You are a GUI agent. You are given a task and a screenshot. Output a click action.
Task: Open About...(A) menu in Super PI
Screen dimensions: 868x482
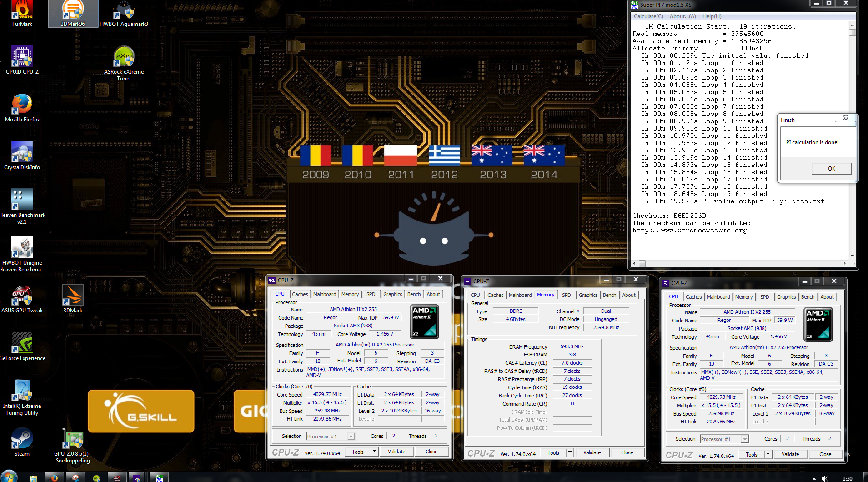tap(682, 16)
